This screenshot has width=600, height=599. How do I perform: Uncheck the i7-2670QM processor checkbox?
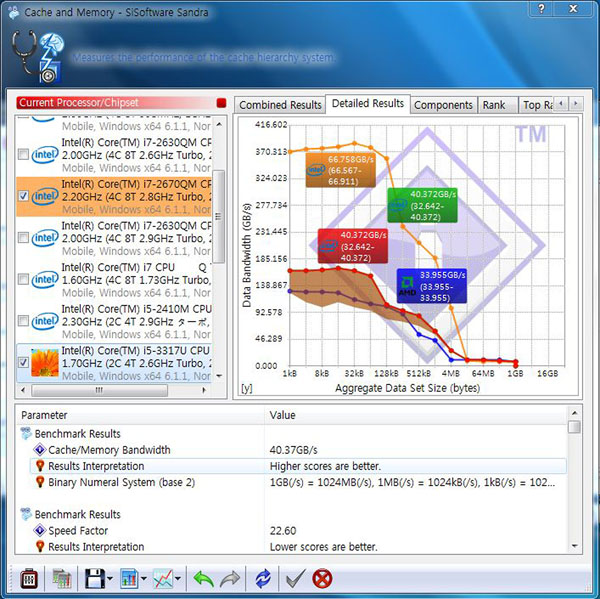coord(23,196)
